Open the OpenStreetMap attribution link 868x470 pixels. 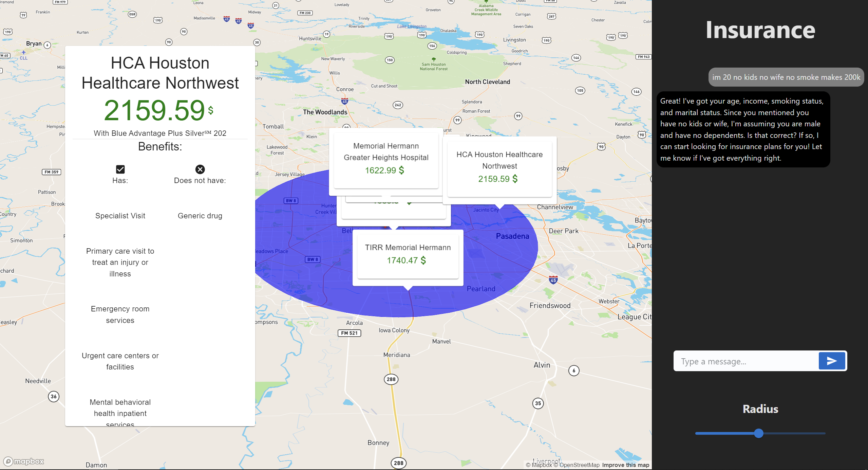579,465
